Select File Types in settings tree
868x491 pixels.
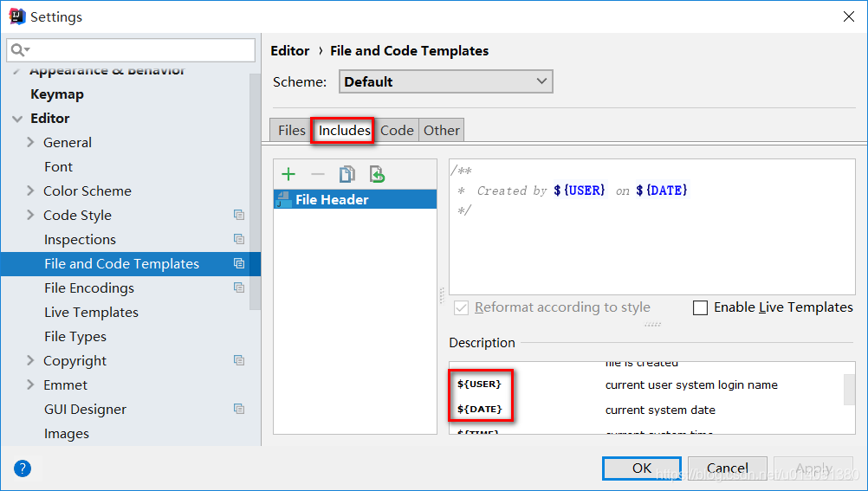click(75, 337)
